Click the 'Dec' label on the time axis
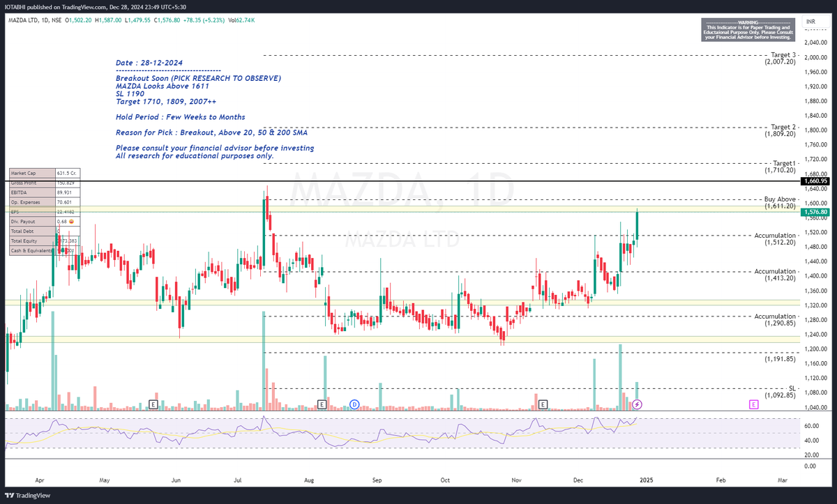This screenshot has height=504, width=837. click(578, 480)
